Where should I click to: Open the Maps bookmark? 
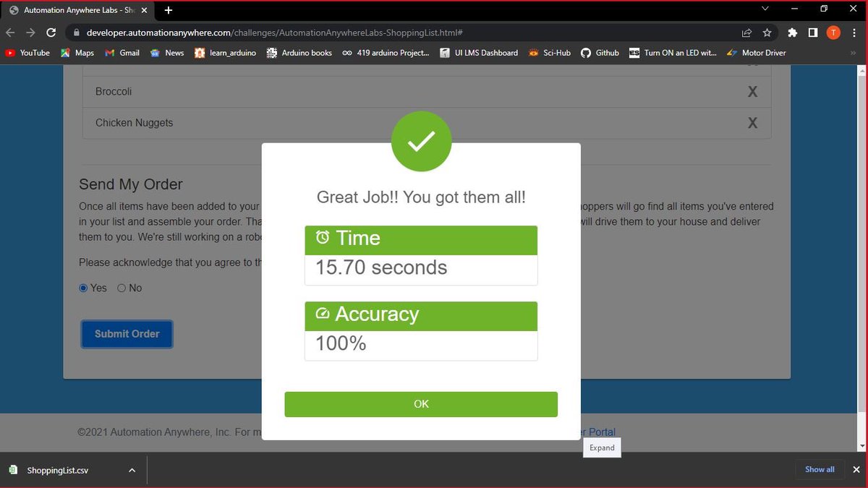[77, 53]
